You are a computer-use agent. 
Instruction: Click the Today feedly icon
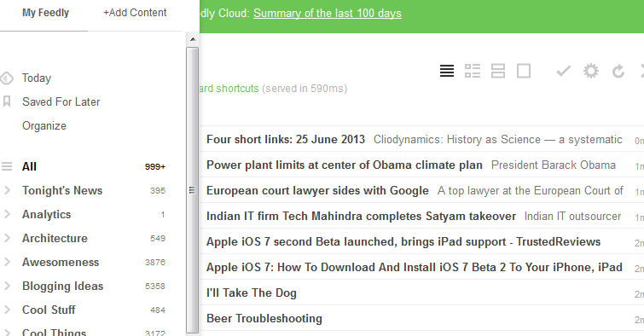point(7,78)
